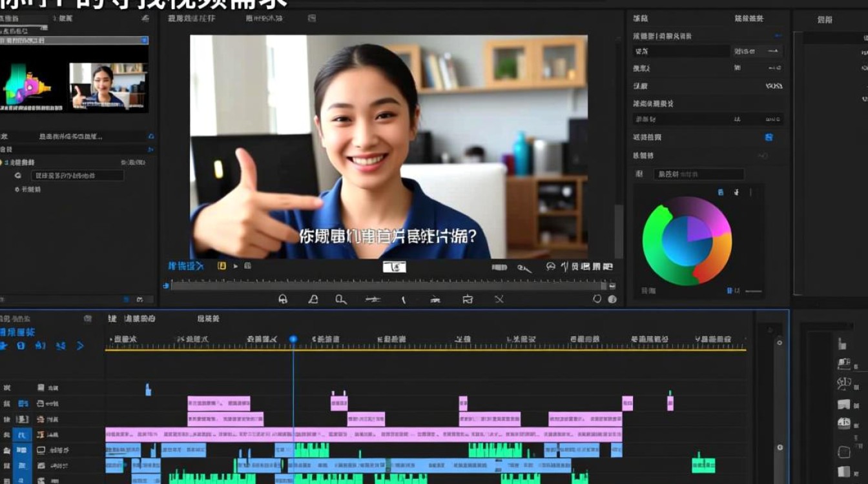The width and height of the screenshot is (868, 484).
Task: Select the first tab above the preview monitor
Action: [x=191, y=19]
